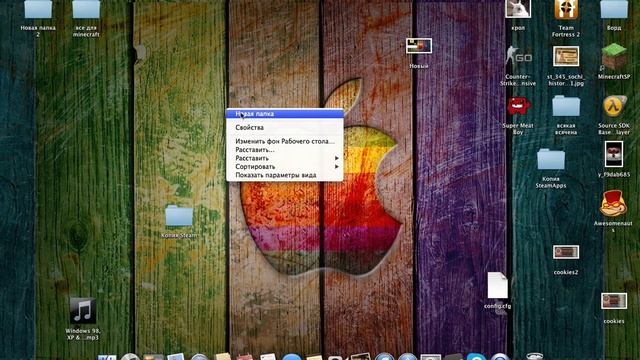Expand the 'Расставить' submenu with arrow
Screen dimensions: 640x360
284,158
